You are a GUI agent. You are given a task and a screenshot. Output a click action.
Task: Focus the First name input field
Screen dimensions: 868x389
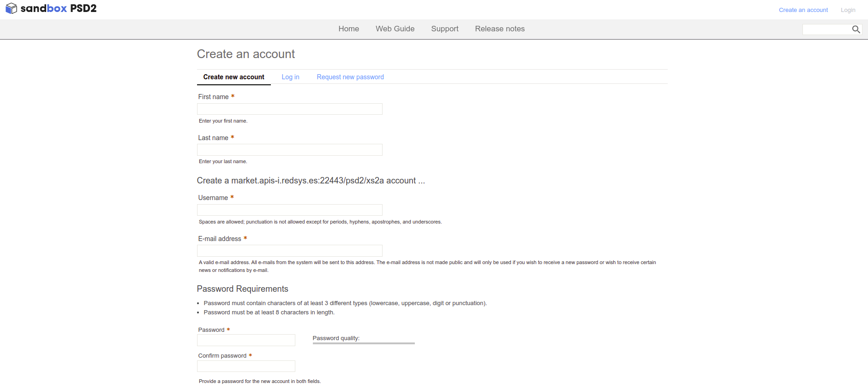pyautogui.click(x=289, y=109)
